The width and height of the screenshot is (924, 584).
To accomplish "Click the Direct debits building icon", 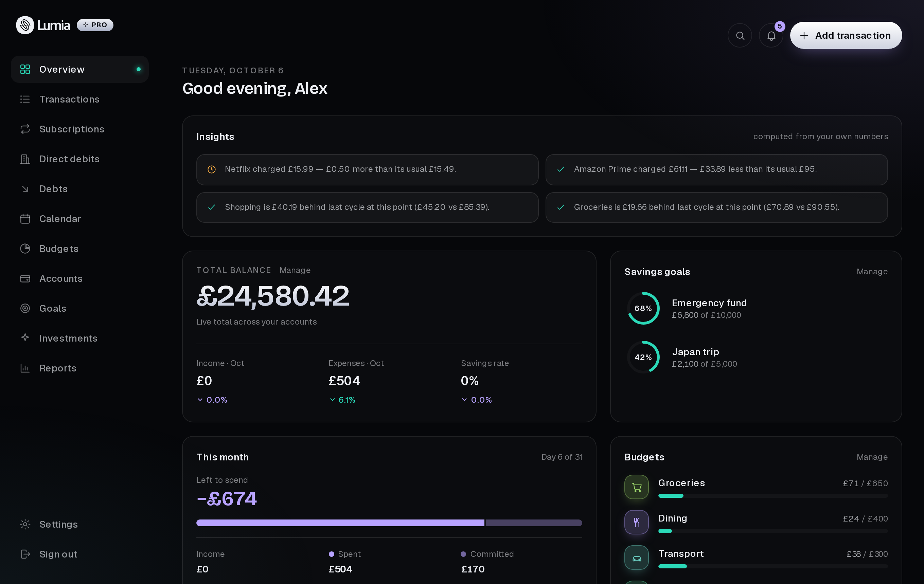I will click(25, 159).
